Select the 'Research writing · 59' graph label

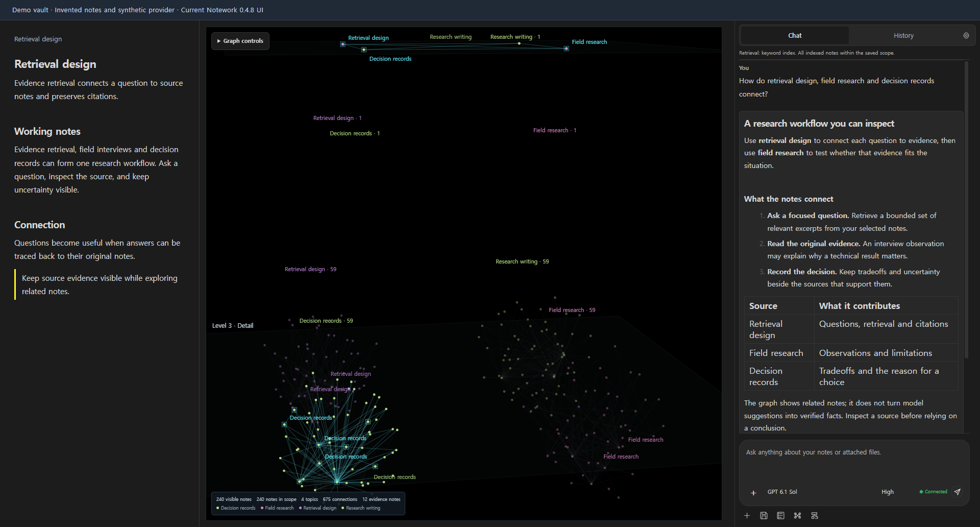tap(522, 261)
